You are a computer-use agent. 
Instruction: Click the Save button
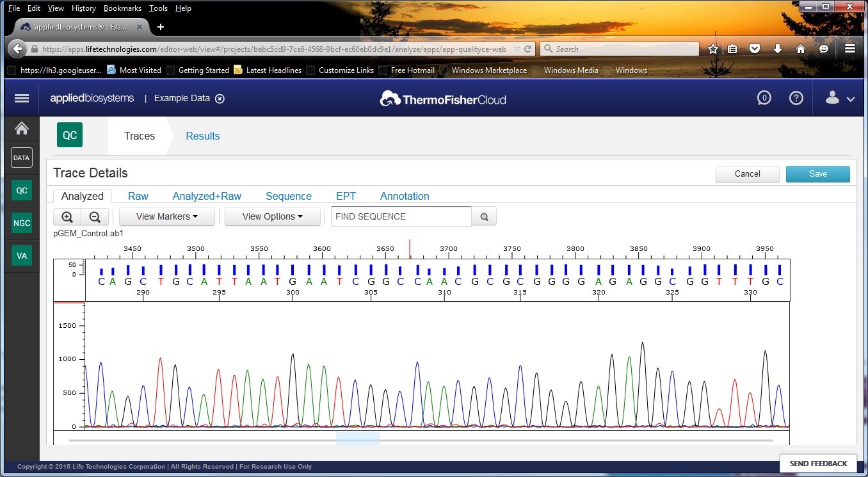pos(817,174)
